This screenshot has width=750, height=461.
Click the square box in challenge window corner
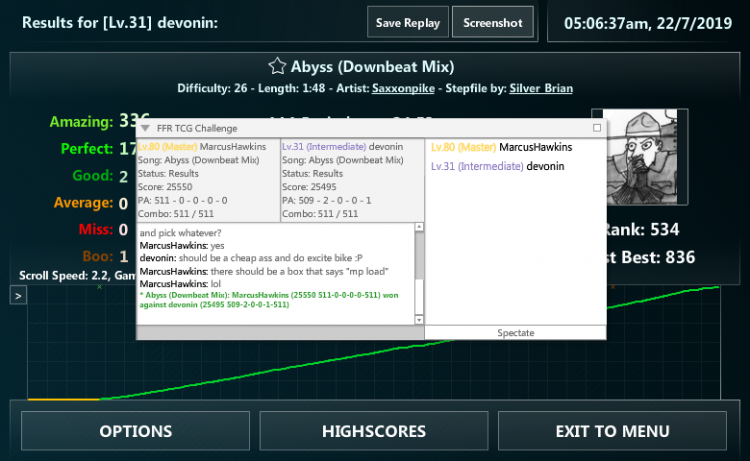point(597,128)
